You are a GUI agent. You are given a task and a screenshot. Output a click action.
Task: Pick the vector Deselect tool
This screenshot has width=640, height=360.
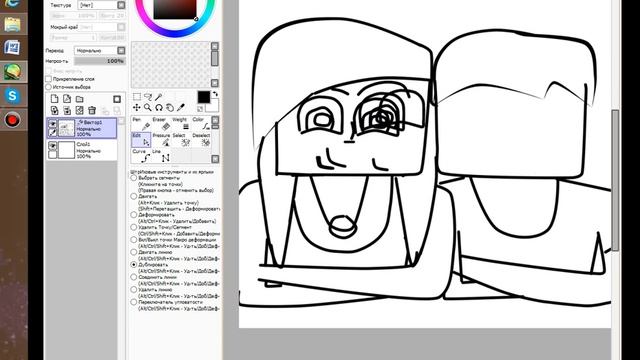(201, 140)
